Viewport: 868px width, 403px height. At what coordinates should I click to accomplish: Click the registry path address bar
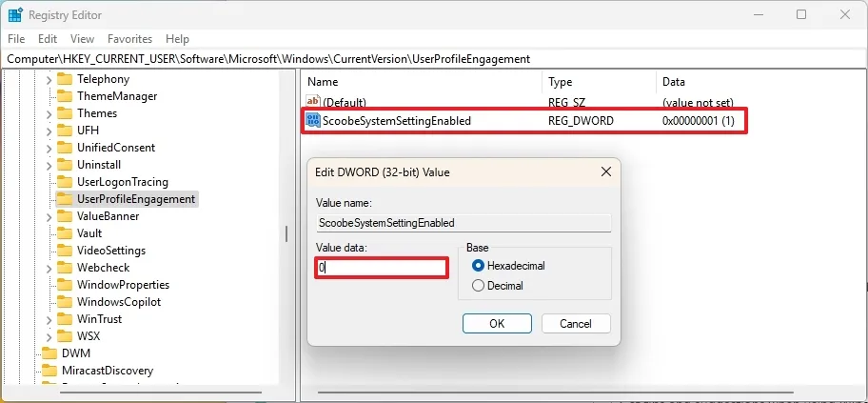pos(428,59)
